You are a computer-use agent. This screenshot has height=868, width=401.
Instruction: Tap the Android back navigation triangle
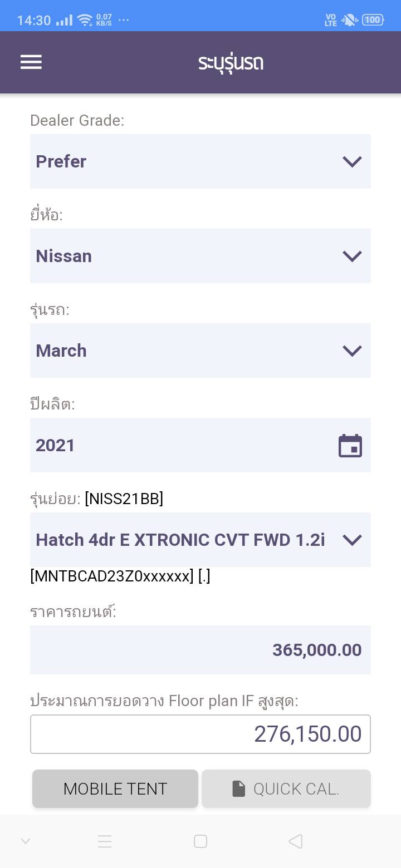coord(296,841)
